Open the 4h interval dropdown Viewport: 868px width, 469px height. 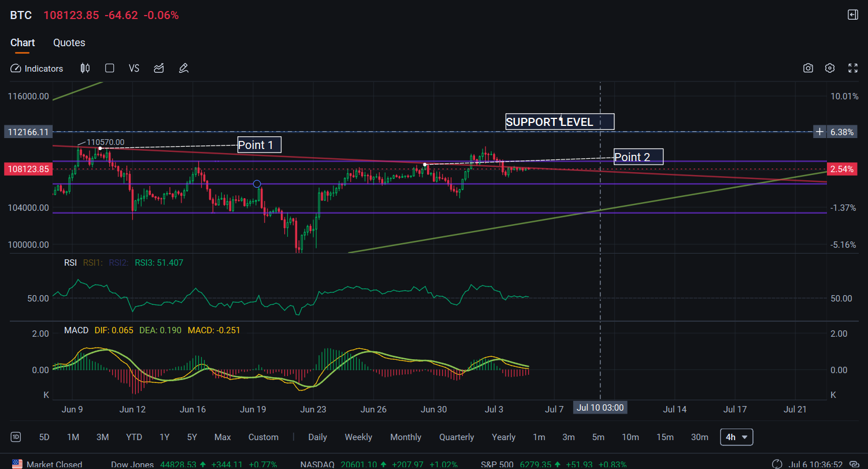click(736, 437)
